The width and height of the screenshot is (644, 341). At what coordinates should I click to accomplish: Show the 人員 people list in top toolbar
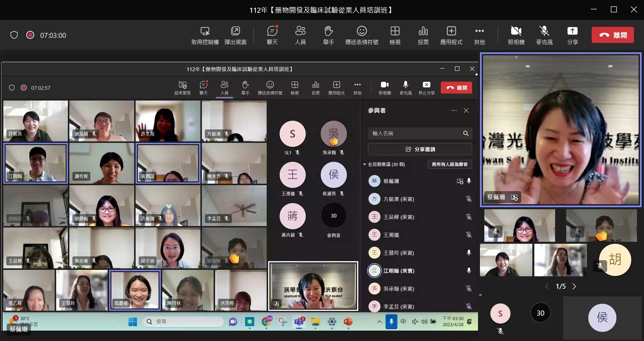[300, 35]
